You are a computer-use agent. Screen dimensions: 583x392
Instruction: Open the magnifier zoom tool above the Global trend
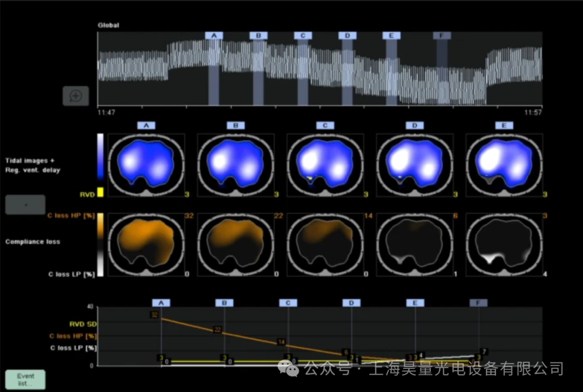coord(76,96)
